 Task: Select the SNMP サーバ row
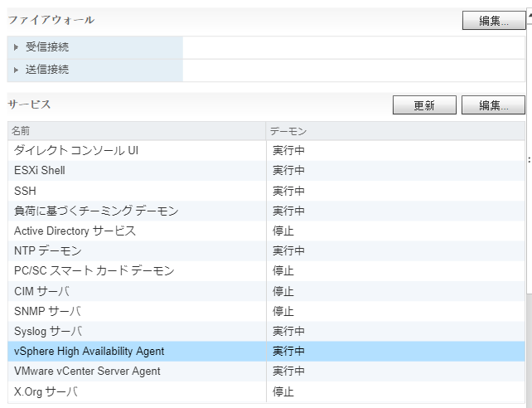click(x=266, y=311)
